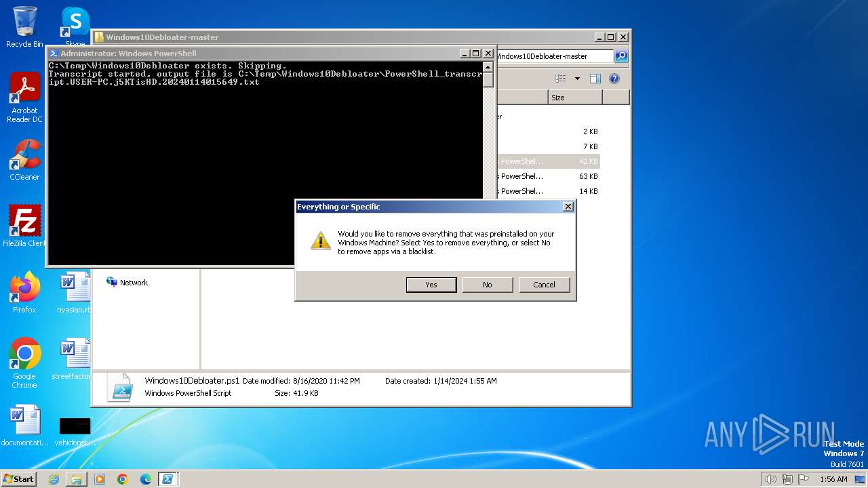Maximize the Administrator PowerShell window

[476, 53]
